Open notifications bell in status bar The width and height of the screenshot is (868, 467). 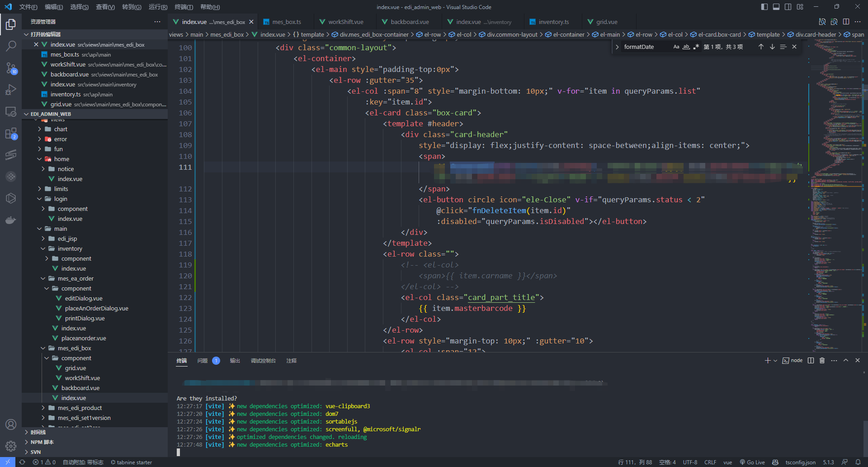tap(858, 462)
